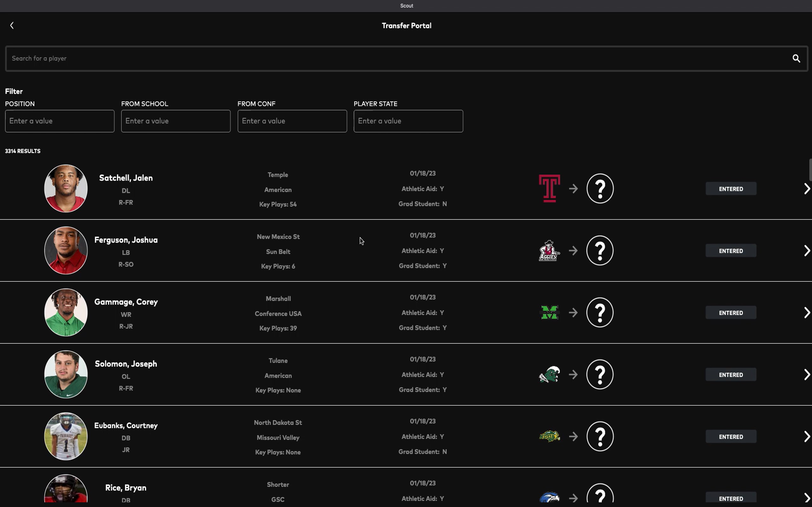The width and height of the screenshot is (812, 507).
Task: Open the From School filter field
Action: click(176, 121)
